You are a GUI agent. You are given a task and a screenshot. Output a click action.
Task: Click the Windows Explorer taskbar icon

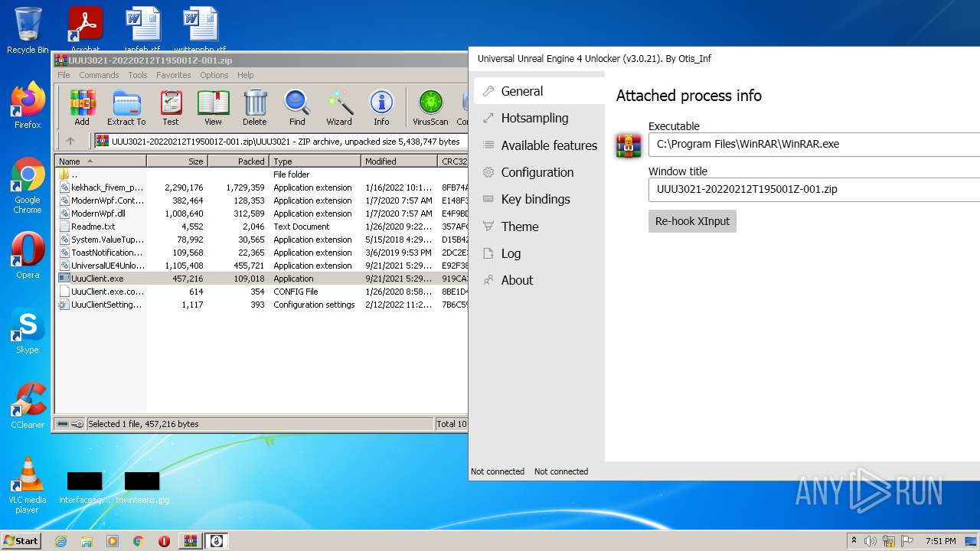[87, 541]
